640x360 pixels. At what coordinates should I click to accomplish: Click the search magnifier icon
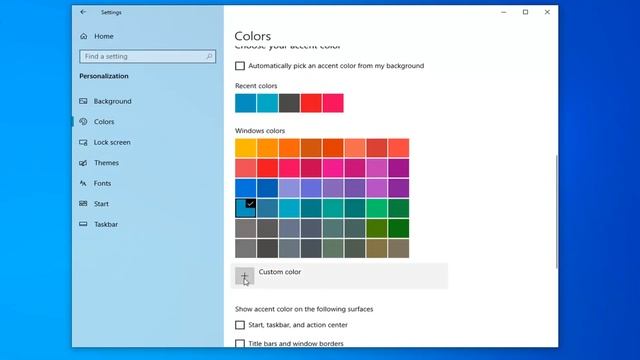[209, 56]
